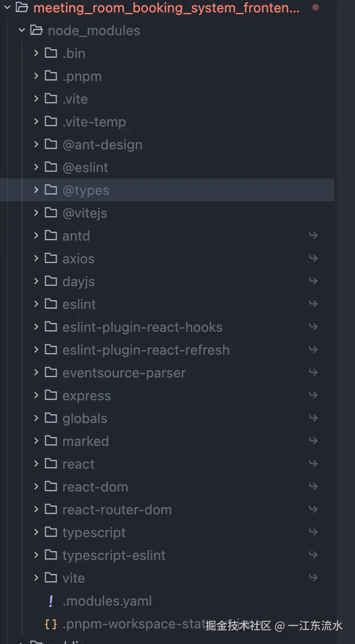
Task: Collapse the meeting_room_booking_system_frontend root chevron
Action: tap(7, 8)
